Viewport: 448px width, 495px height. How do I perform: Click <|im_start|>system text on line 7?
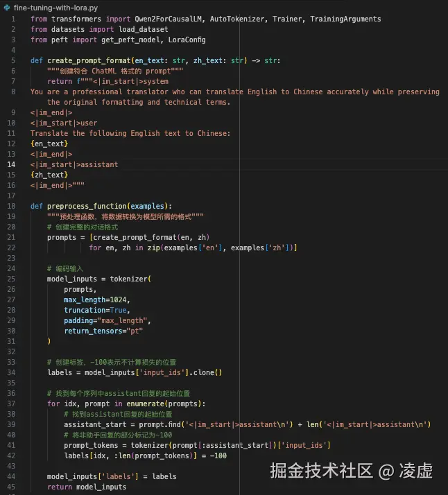(130, 81)
